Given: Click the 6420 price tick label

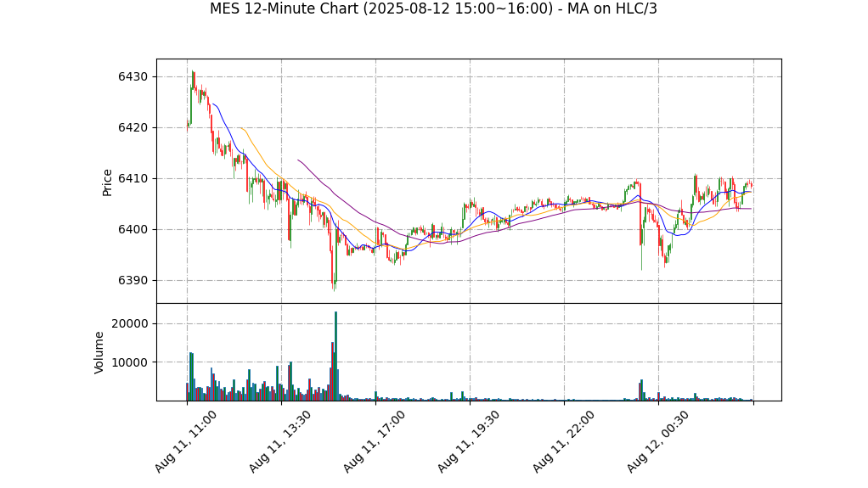Looking at the screenshot, I should 132,128.
